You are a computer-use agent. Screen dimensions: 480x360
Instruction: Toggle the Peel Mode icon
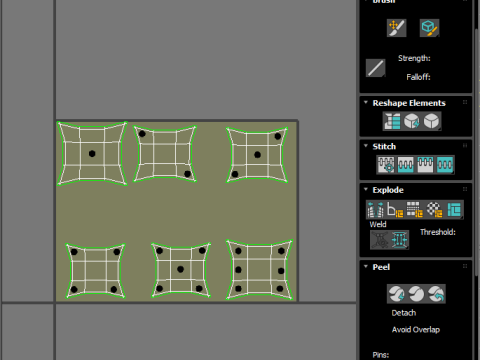416,294
